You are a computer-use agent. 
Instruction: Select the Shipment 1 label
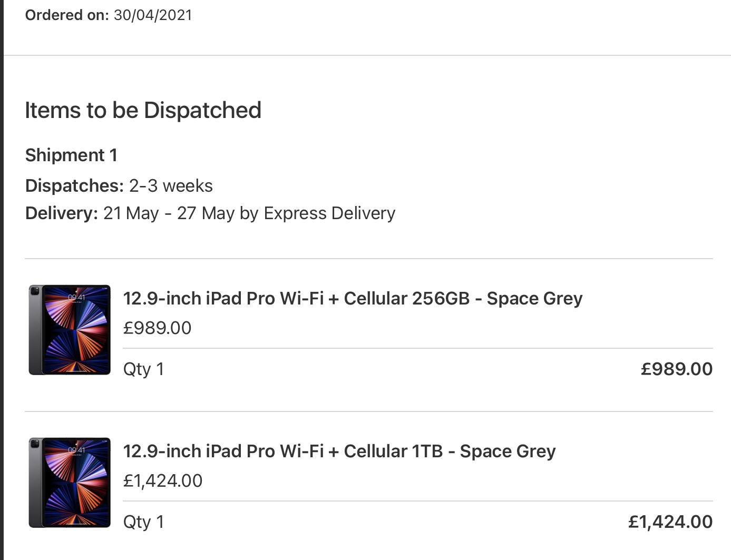click(x=71, y=155)
